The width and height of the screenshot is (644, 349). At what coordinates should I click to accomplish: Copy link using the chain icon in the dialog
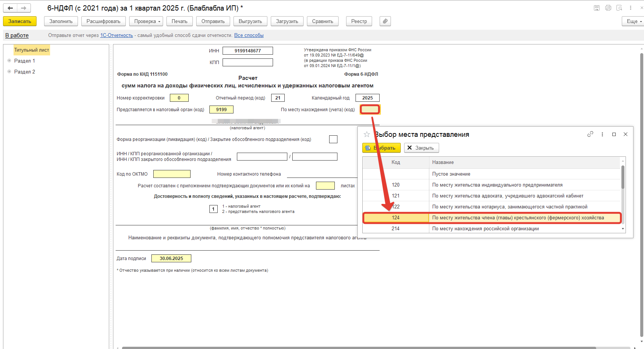[590, 134]
